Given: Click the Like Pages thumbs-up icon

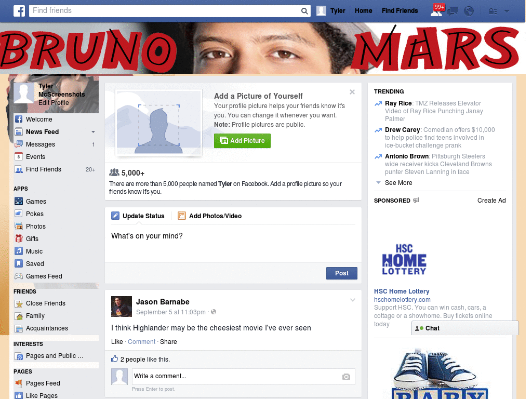Looking at the screenshot, I should pyautogui.click(x=19, y=395).
